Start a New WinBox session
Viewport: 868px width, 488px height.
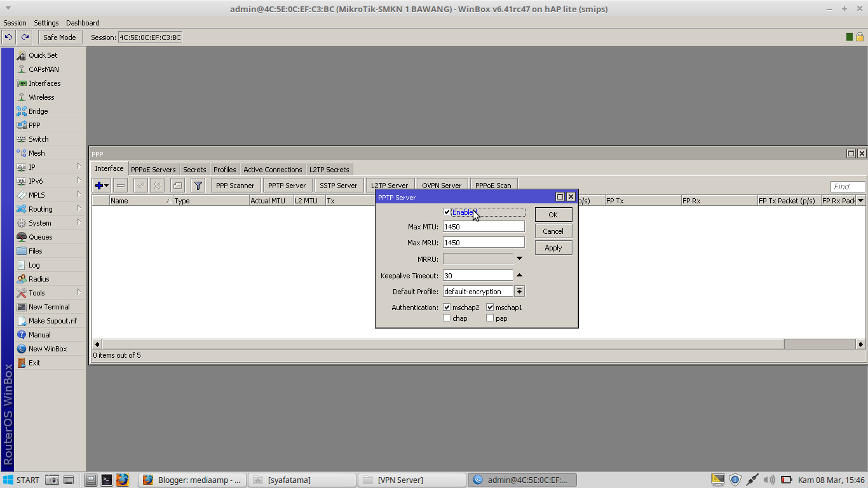pos(50,349)
